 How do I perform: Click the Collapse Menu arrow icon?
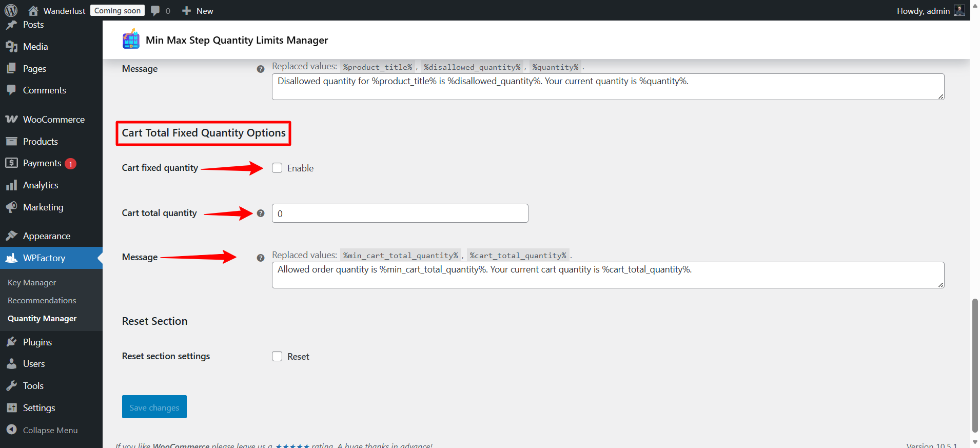coord(11,430)
